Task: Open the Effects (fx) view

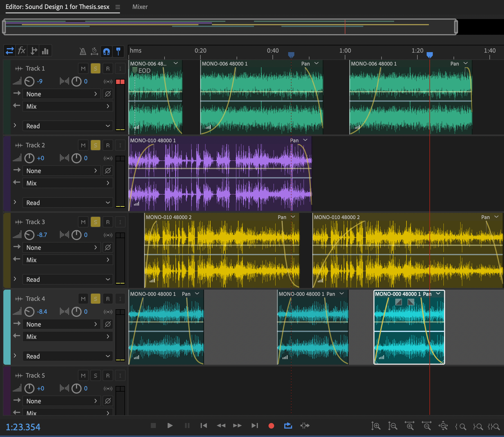Action: click(x=22, y=51)
